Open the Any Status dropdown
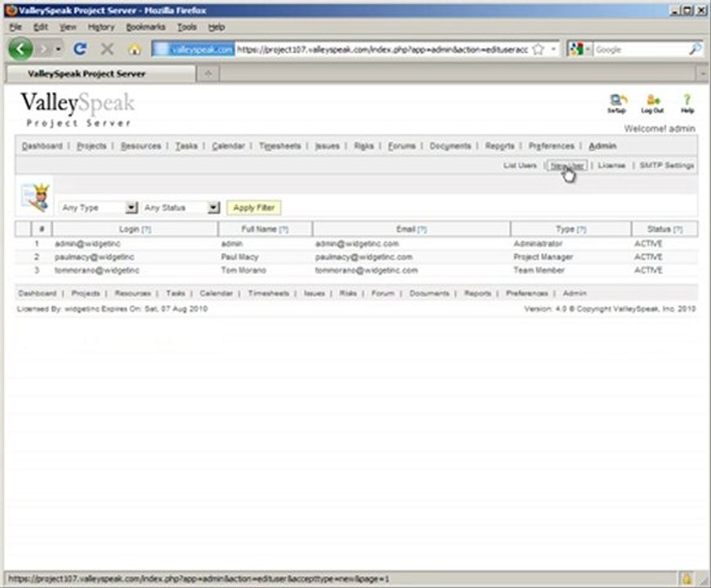Screen dimensions: 711x588 click(x=181, y=207)
